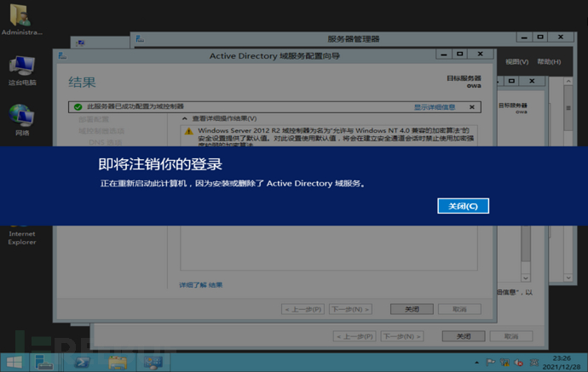Close the Active Directory wizard window
The width and height of the screenshot is (588, 372).
tap(480, 54)
